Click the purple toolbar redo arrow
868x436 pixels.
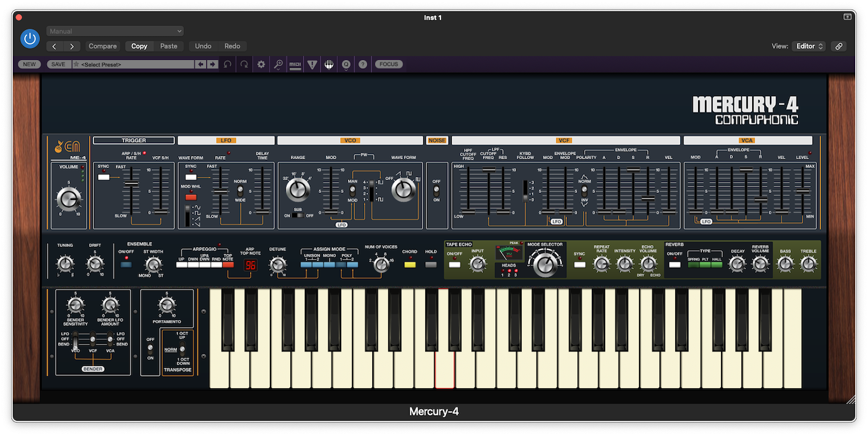click(244, 64)
